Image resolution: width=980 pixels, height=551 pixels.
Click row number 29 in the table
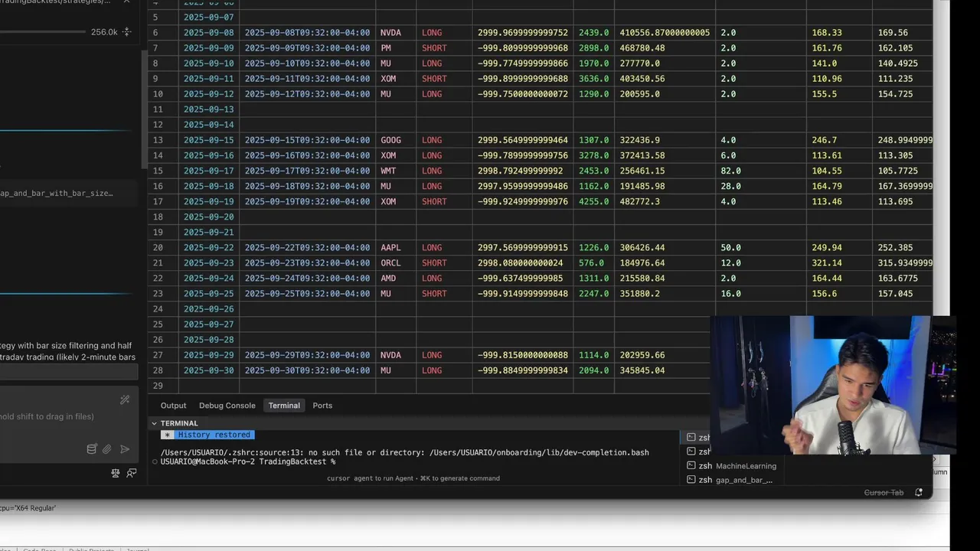(158, 385)
